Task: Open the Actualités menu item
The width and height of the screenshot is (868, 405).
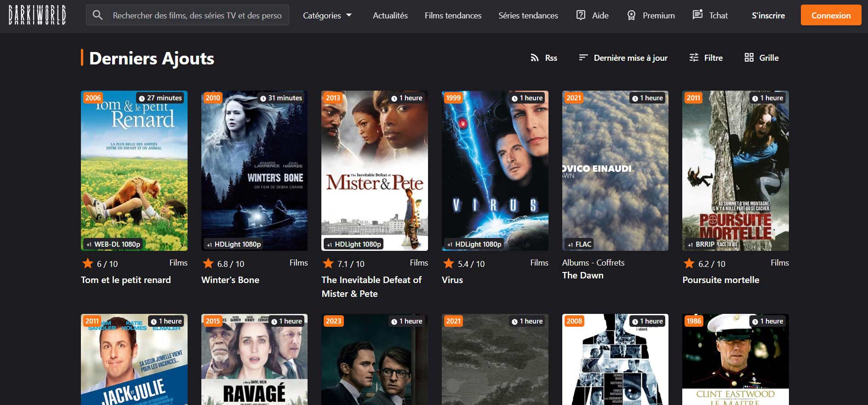Action: click(x=390, y=15)
